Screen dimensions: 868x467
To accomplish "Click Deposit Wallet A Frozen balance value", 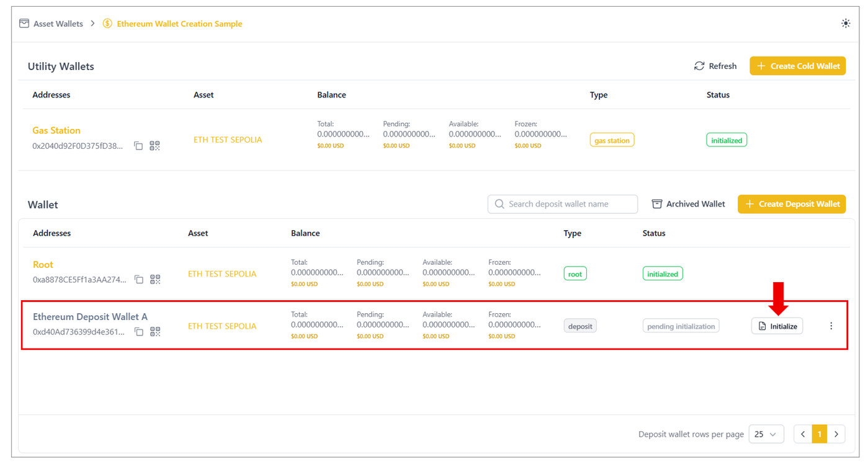I will click(514, 324).
